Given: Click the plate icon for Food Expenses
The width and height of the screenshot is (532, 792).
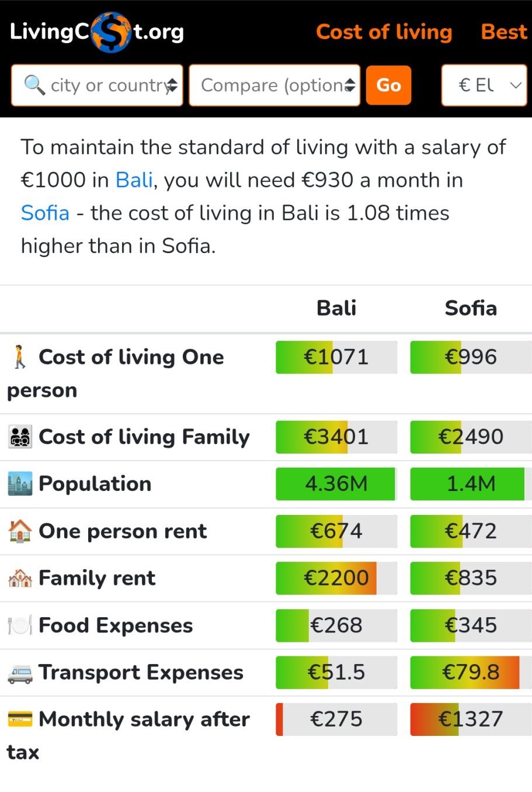Looking at the screenshot, I should pyautogui.click(x=20, y=625).
